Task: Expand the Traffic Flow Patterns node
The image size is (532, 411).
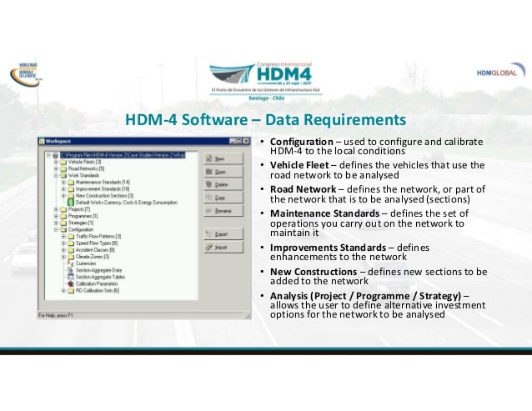Action: tap(63, 237)
